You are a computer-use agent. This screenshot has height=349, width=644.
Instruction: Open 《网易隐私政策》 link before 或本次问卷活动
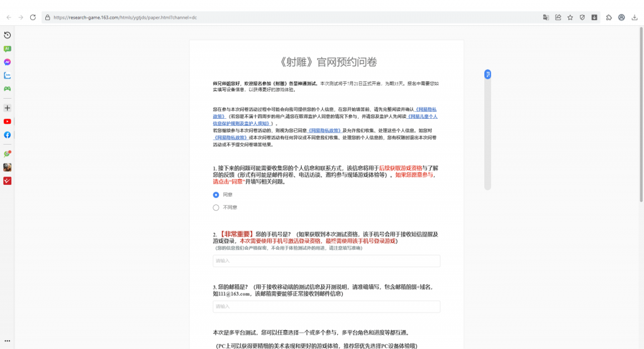[x=230, y=138]
